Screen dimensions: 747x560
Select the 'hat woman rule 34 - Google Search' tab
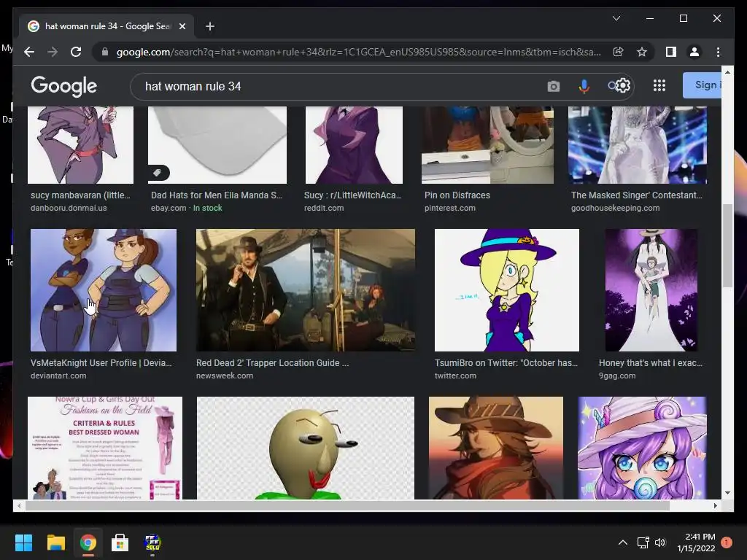pyautogui.click(x=107, y=26)
